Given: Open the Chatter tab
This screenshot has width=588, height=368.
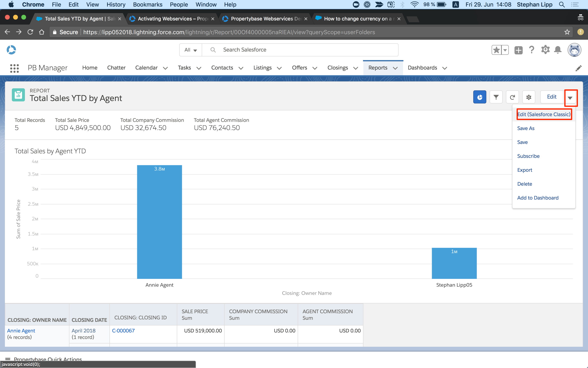Looking at the screenshot, I should 116,68.
